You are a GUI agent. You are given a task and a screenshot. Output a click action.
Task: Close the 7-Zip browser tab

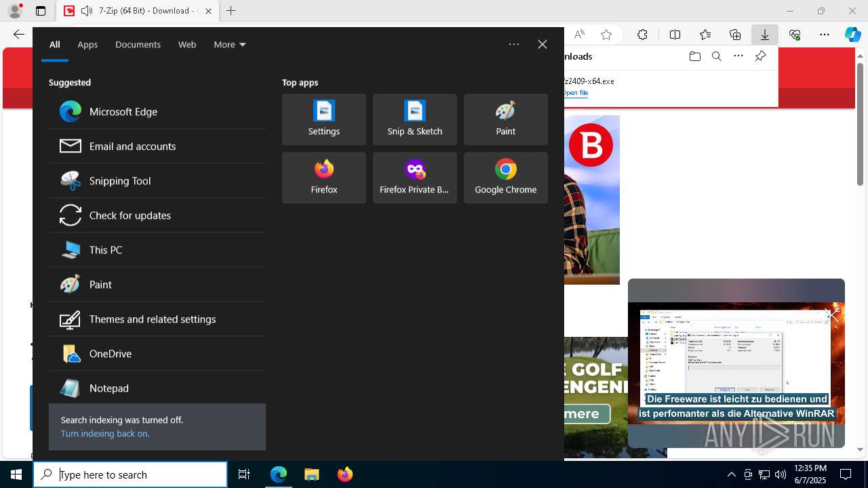point(208,11)
